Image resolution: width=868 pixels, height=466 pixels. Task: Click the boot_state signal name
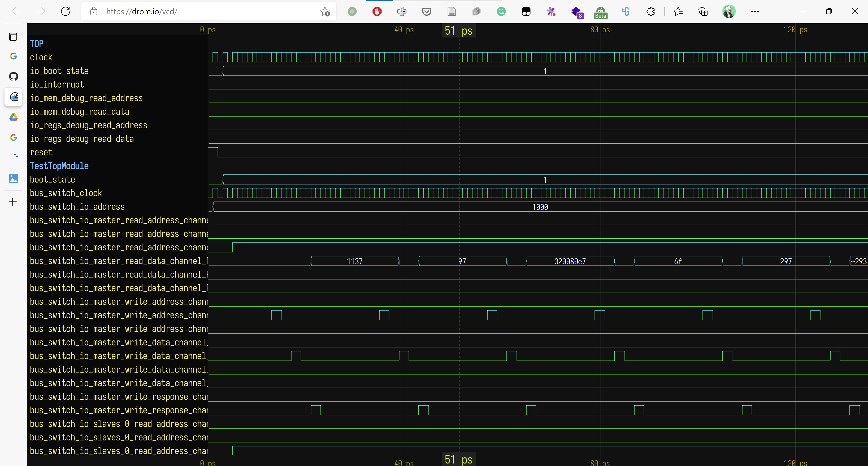coord(53,179)
